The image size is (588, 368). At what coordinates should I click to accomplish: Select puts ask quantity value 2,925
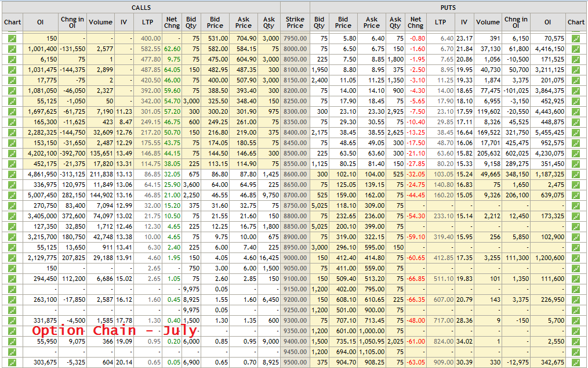click(397, 111)
